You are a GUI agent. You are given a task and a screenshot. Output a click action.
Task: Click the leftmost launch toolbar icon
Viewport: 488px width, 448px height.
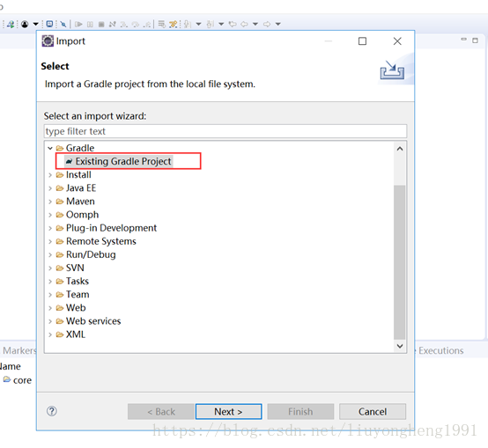(11, 24)
